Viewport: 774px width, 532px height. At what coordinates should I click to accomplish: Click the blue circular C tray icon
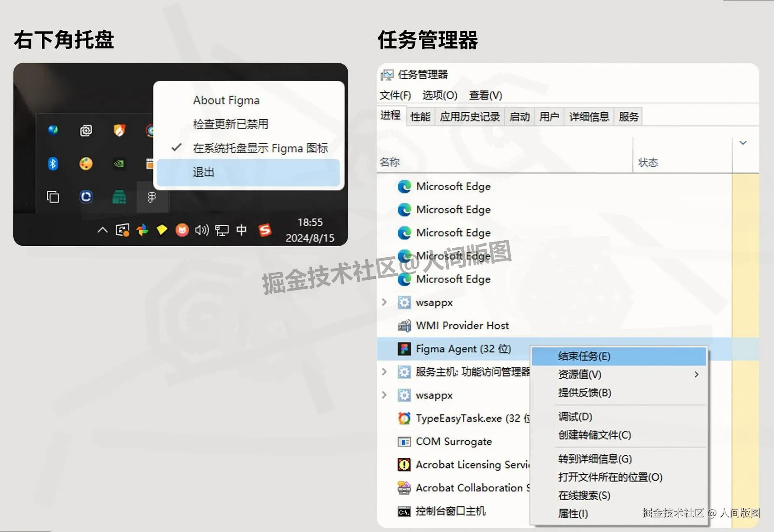[x=86, y=196]
